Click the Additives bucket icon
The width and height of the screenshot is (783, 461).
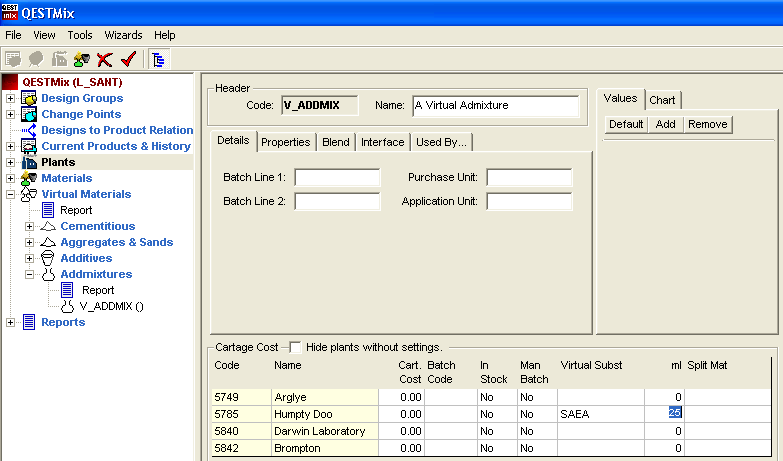coord(48,258)
